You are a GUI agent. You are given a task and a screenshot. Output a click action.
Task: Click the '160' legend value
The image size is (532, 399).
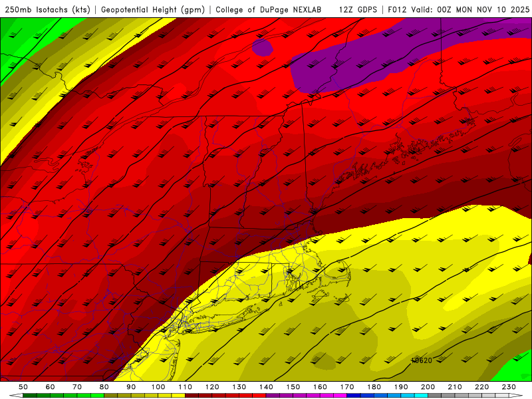[x=320, y=387]
